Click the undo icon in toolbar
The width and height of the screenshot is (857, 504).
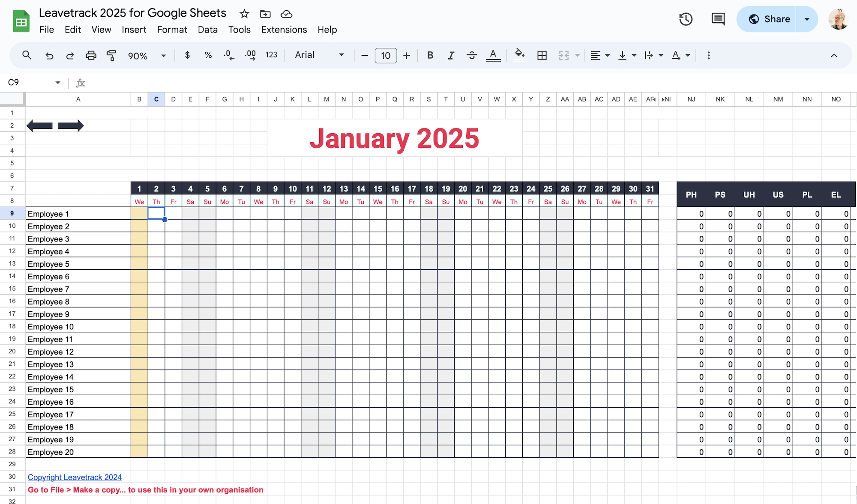click(48, 55)
